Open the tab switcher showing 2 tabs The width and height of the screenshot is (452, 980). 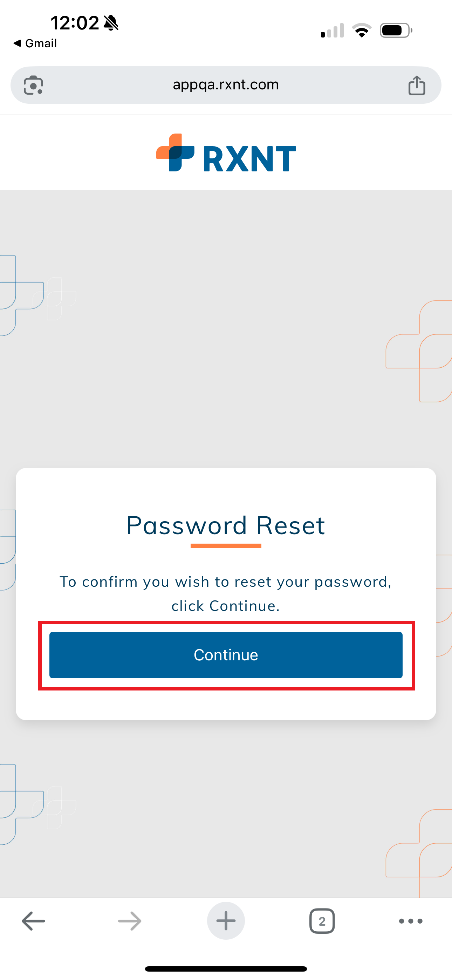pyautogui.click(x=322, y=921)
